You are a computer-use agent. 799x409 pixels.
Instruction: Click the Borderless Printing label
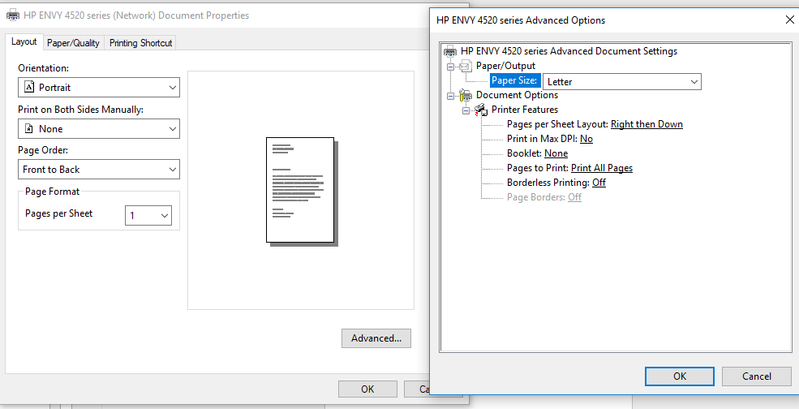pyautogui.click(x=548, y=182)
